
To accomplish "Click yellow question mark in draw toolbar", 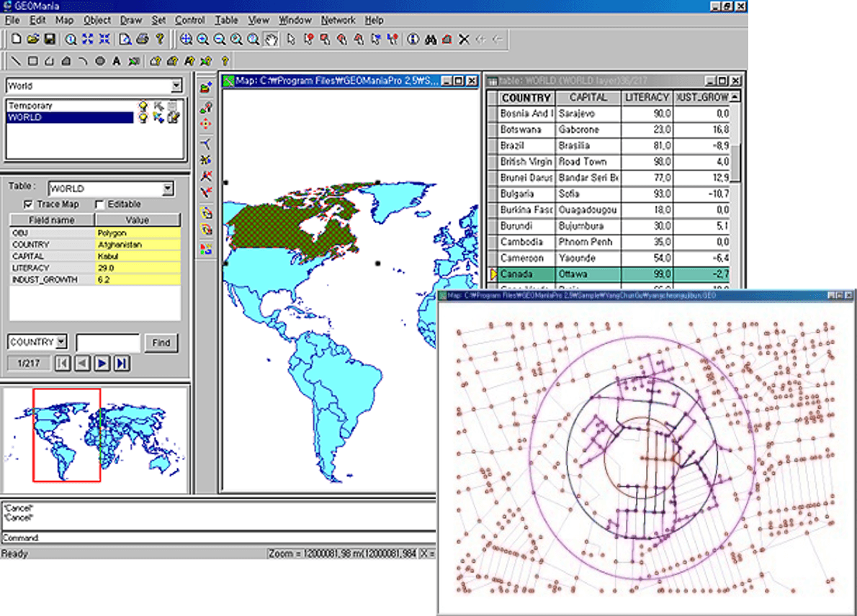I will [225, 60].
